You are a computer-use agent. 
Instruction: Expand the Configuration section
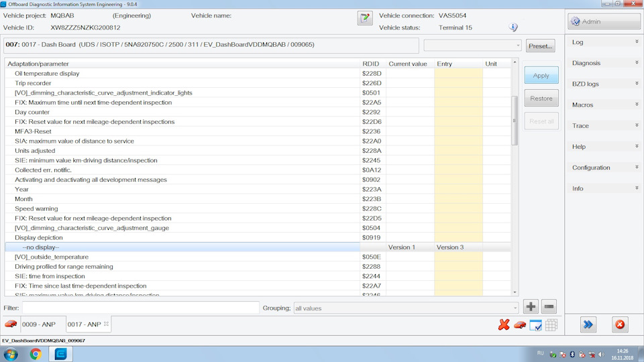point(604,168)
